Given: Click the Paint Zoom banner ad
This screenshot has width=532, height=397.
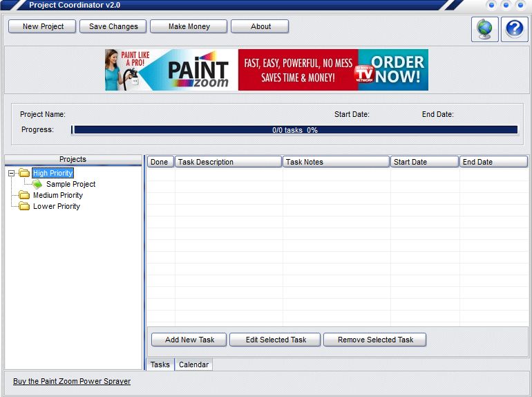Looking at the screenshot, I should (x=267, y=70).
